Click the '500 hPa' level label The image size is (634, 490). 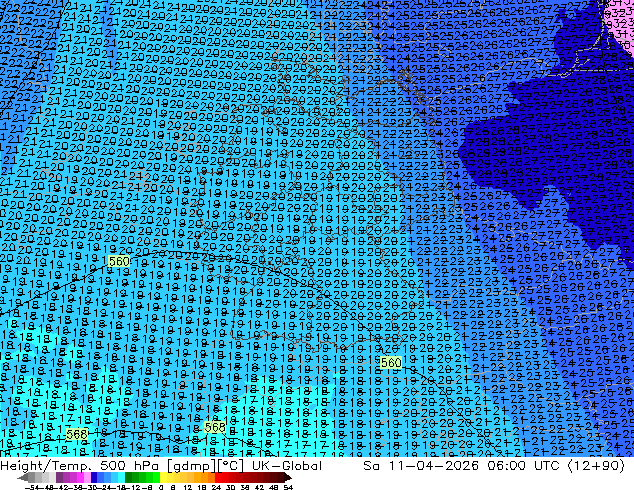(131, 466)
